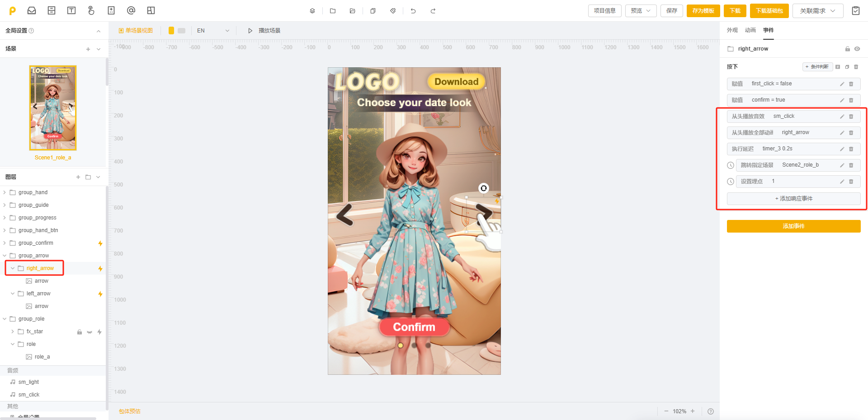Expand the group_hand layer folder

[x=5, y=192]
